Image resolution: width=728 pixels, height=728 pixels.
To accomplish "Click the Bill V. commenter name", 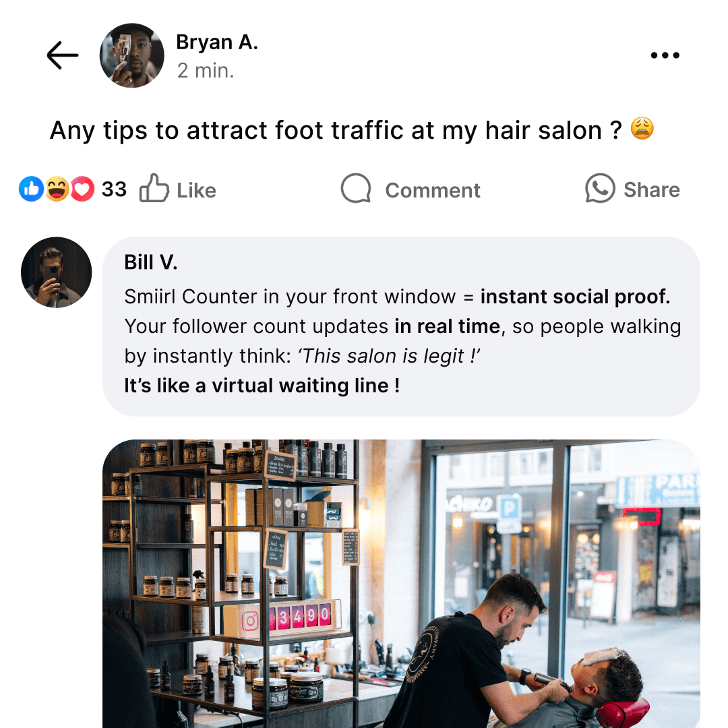I will pos(150,262).
